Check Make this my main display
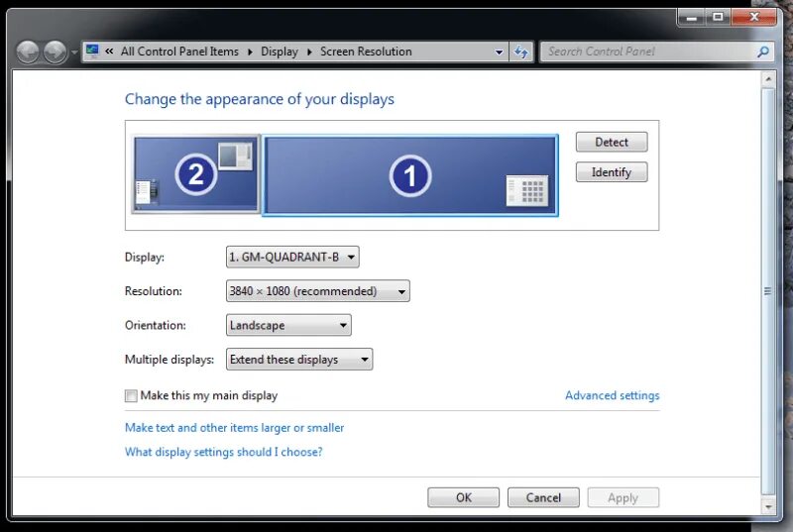 (x=131, y=395)
